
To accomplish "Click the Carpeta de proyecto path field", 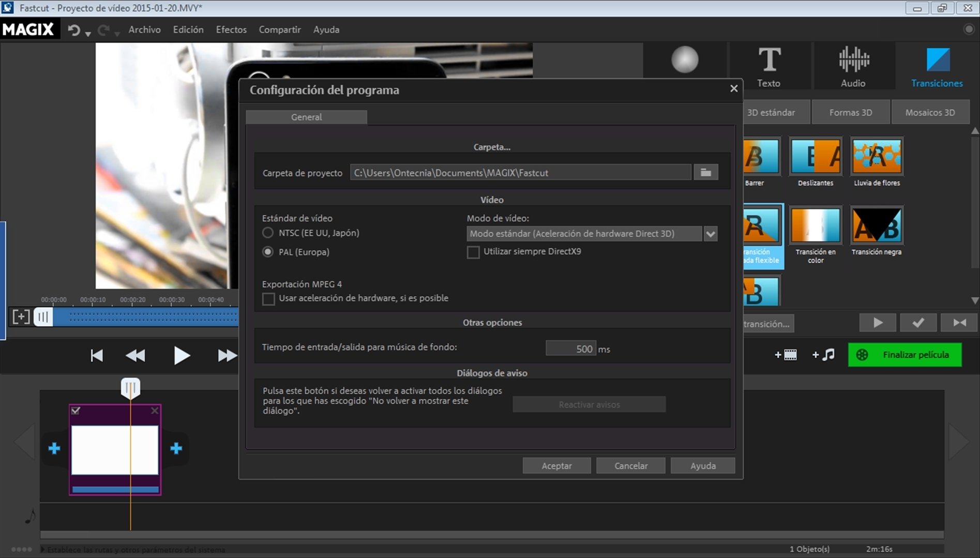I will (x=520, y=173).
